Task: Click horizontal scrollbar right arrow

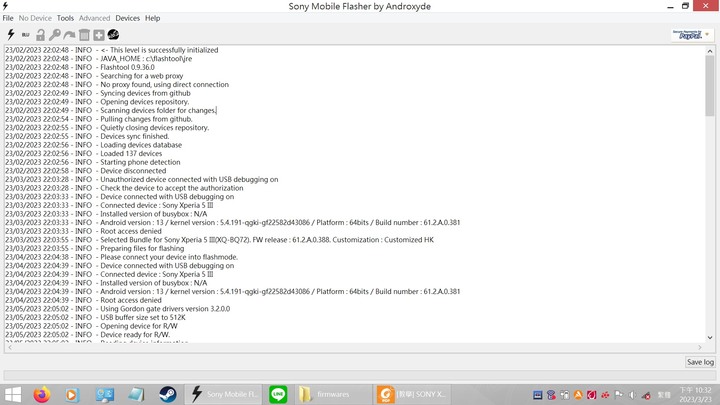Action: (700, 348)
